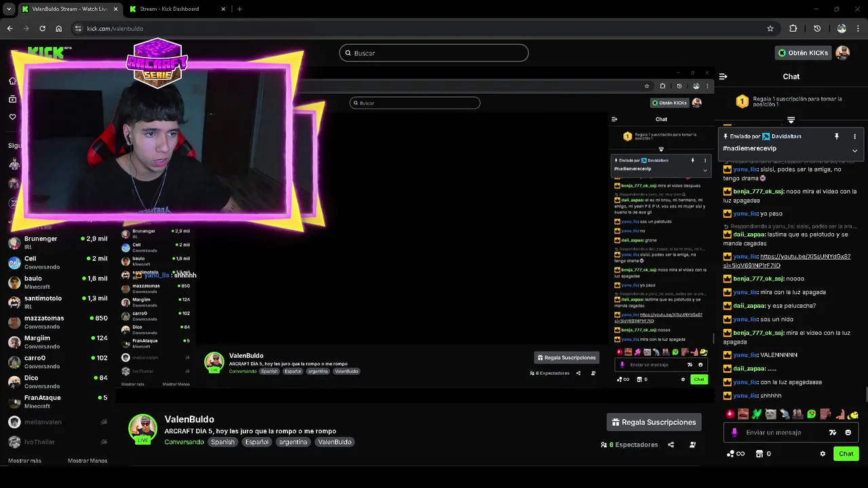Click the voice microphone icon in message box

734,432
